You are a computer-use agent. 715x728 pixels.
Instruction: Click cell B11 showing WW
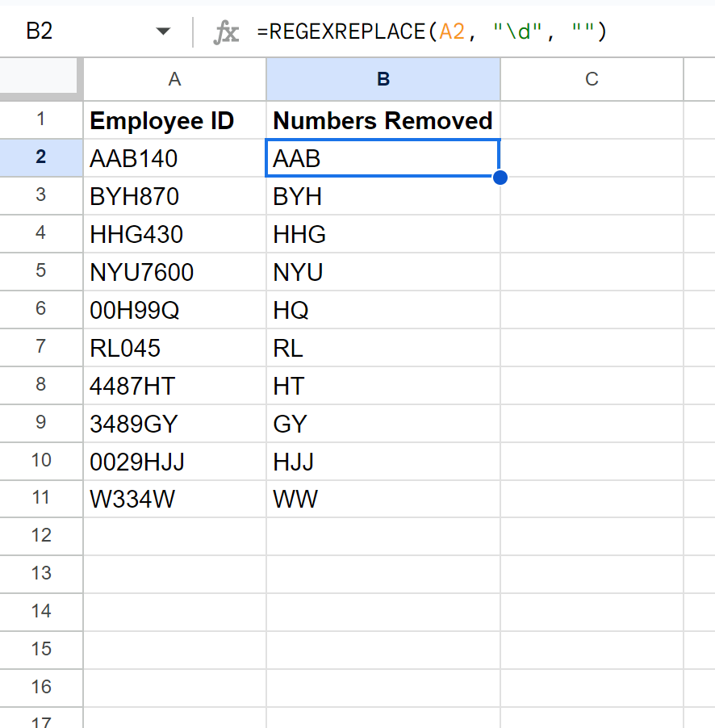click(383, 499)
